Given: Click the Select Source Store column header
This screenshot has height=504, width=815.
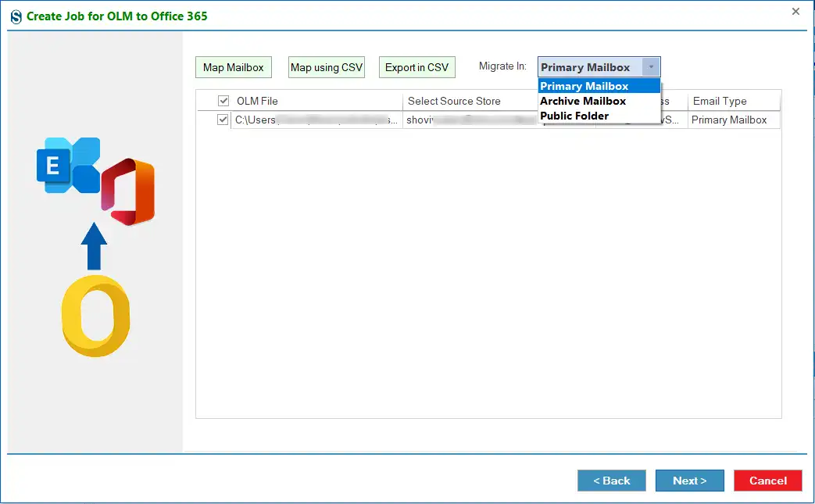Looking at the screenshot, I should click(x=470, y=101).
